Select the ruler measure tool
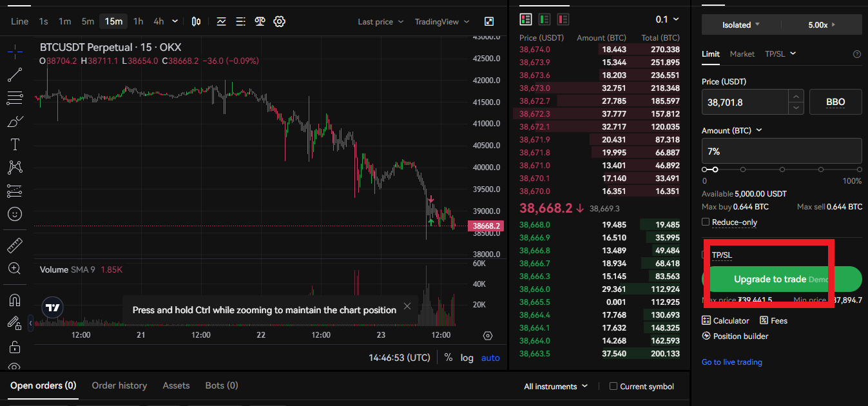Image resolution: width=868 pixels, height=406 pixels. (x=15, y=245)
